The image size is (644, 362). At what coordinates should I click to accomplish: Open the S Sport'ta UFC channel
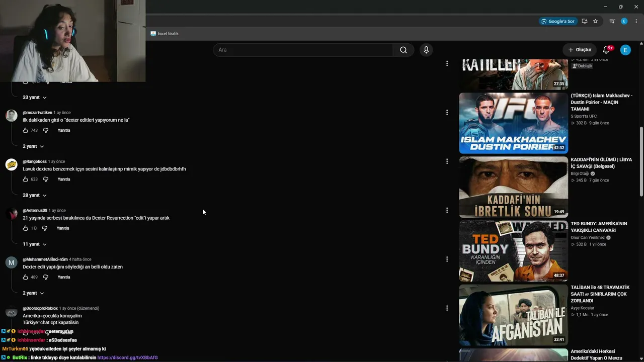584,116
